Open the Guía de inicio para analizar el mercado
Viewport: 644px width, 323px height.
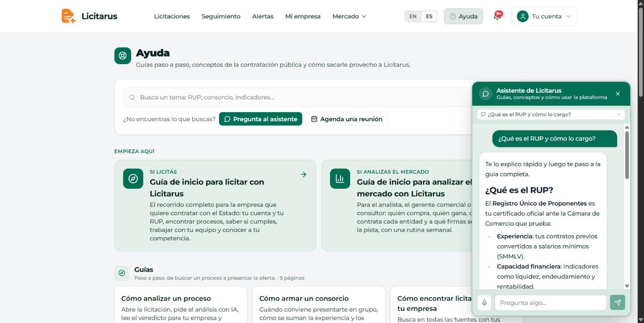(397, 206)
